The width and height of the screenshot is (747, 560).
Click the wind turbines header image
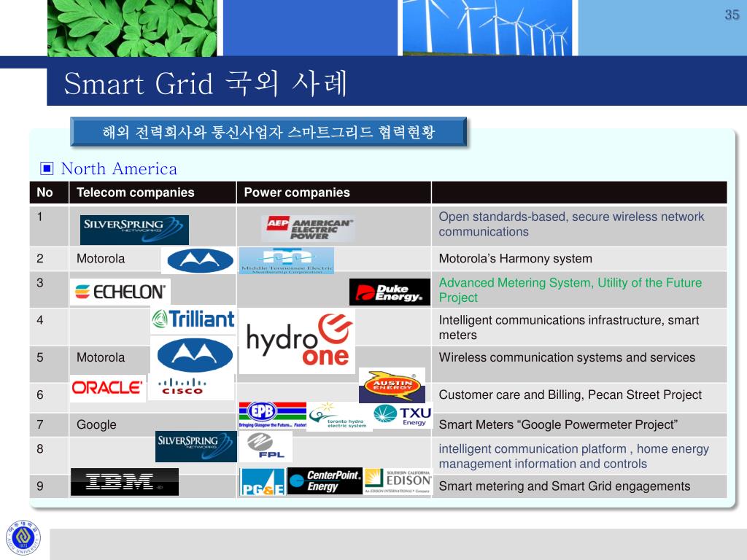(x=487, y=28)
